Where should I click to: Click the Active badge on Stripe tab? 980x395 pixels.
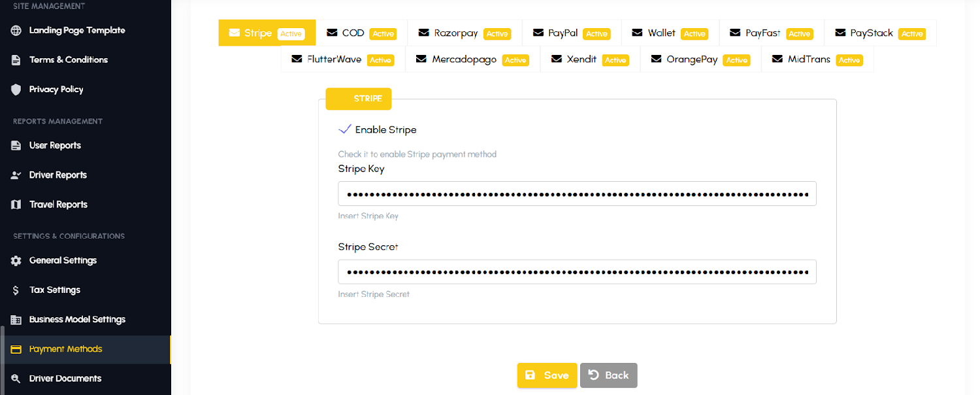291,34
